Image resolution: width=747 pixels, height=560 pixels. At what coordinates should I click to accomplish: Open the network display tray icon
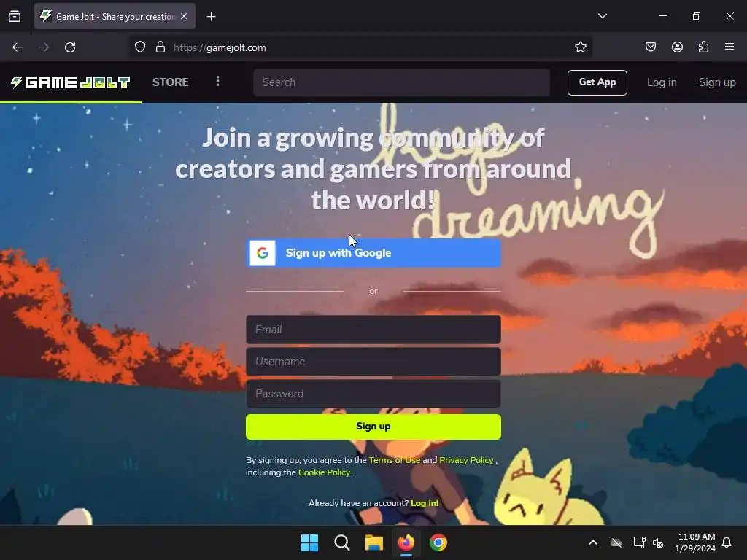639,542
